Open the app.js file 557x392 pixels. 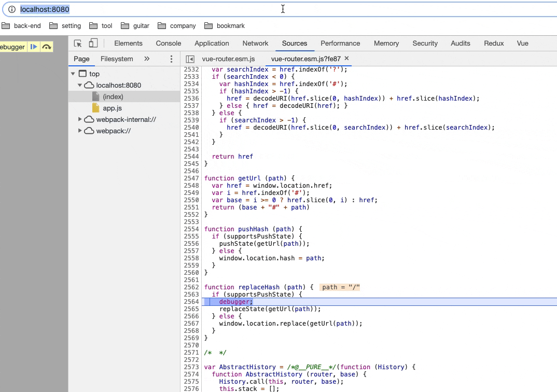coord(112,108)
